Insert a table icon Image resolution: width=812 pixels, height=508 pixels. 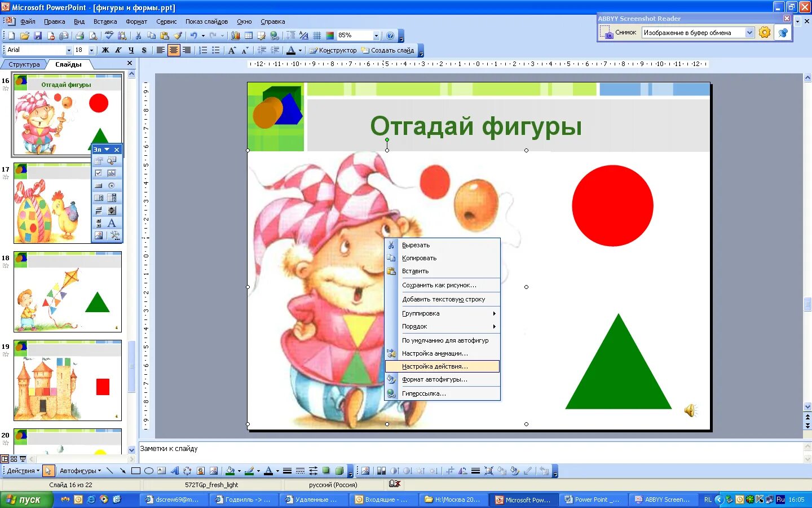coord(249,36)
